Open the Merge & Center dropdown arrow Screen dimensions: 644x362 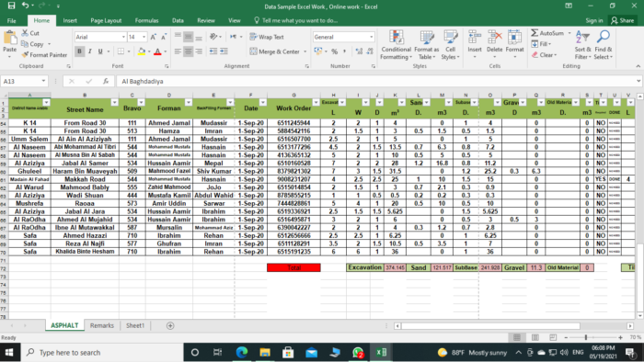[305, 51]
